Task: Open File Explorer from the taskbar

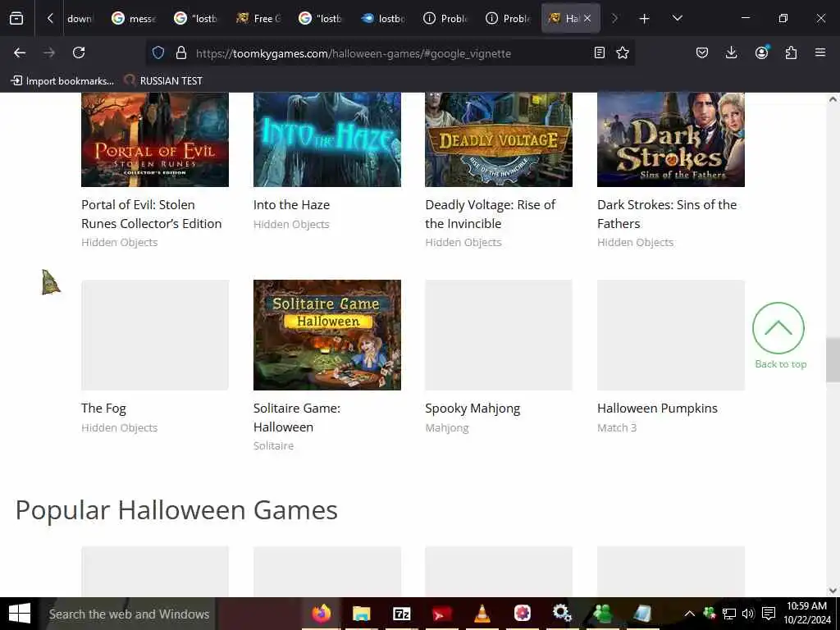Action: point(362,614)
